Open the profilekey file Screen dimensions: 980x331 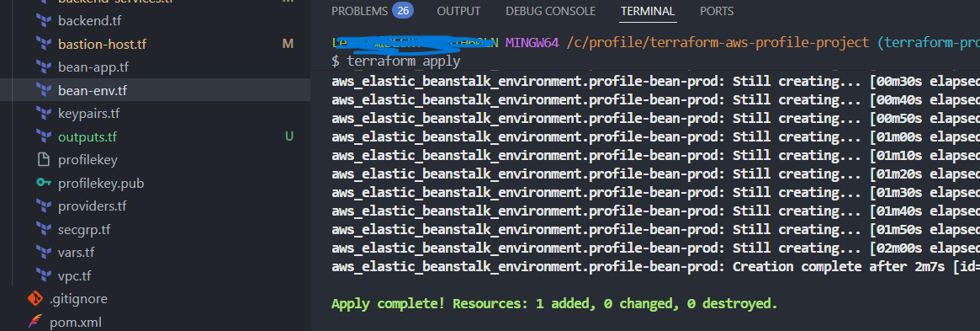coord(87,160)
